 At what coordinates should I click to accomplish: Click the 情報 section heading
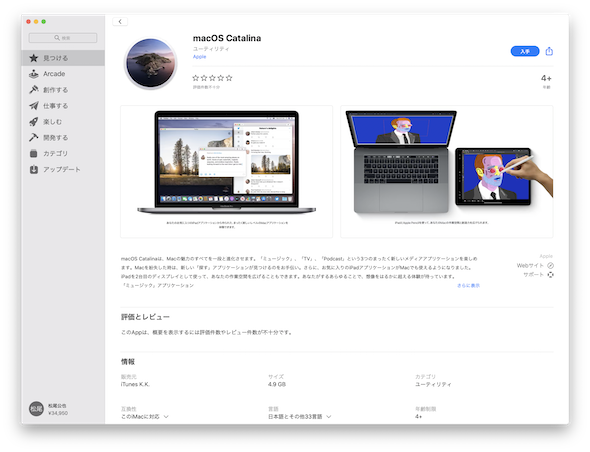[x=128, y=362]
